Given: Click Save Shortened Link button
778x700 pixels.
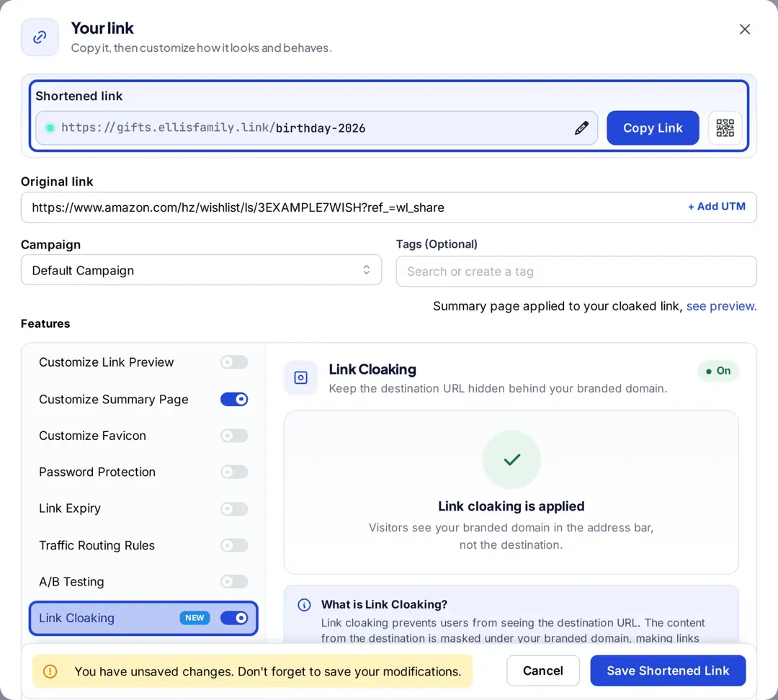Looking at the screenshot, I should click(x=668, y=670).
